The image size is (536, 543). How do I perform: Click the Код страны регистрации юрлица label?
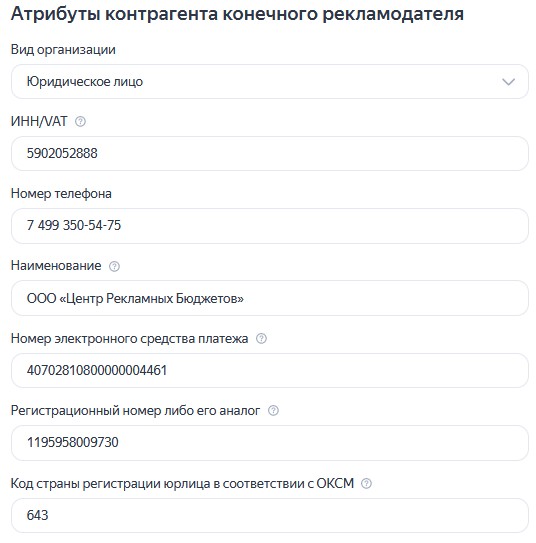click(x=182, y=483)
